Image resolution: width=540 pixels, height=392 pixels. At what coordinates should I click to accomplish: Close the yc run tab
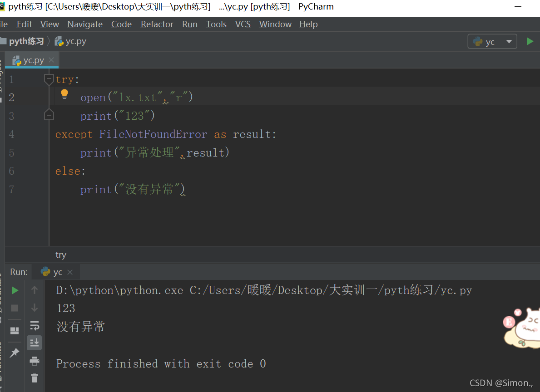(70, 272)
